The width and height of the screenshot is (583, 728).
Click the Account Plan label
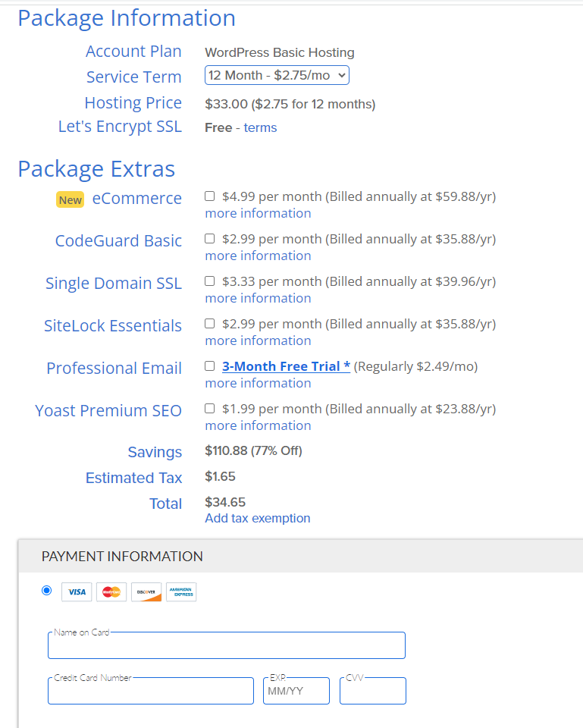point(133,52)
